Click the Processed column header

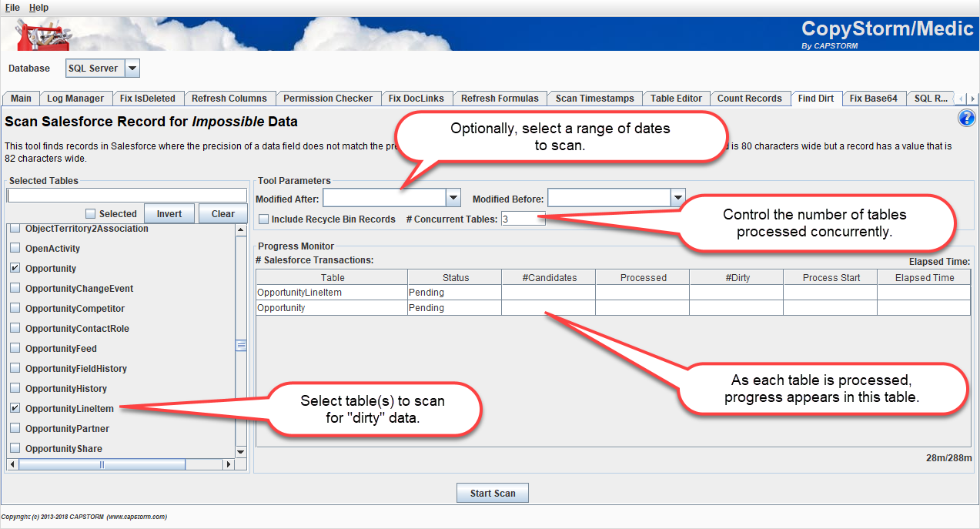click(x=644, y=278)
